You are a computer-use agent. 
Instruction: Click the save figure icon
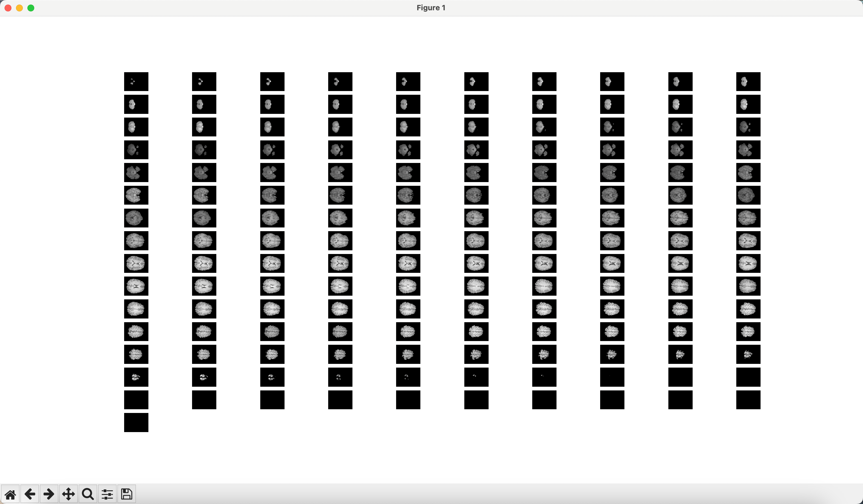point(126,493)
